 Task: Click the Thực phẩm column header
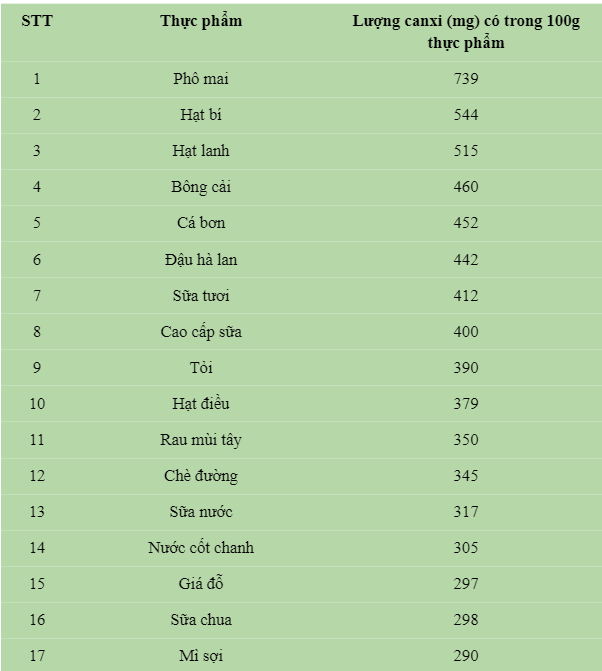201,21
